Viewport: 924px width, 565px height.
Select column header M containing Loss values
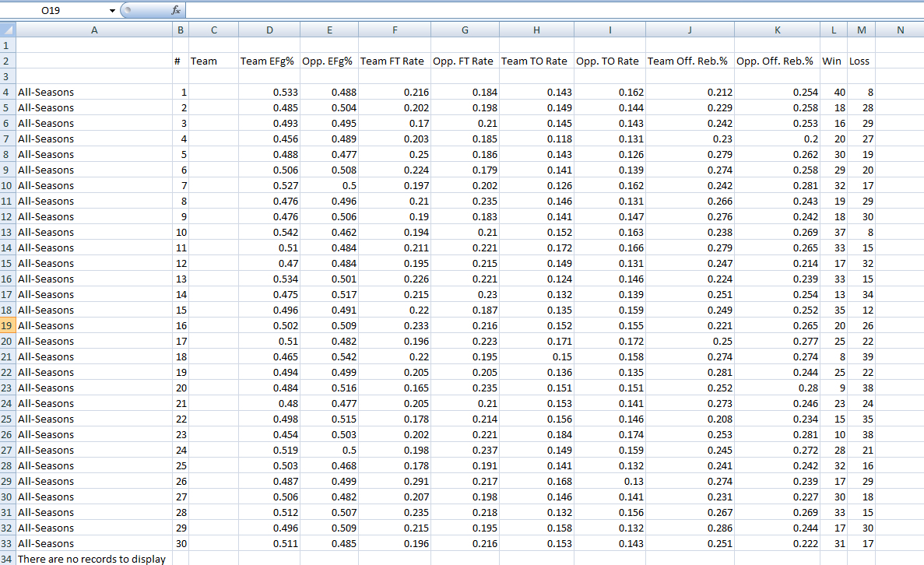point(861,30)
